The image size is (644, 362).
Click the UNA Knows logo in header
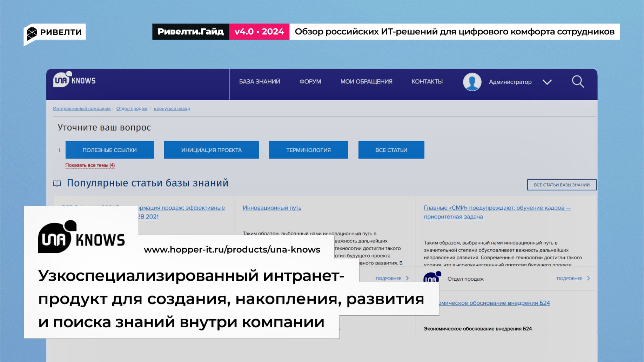tap(74, 80)
